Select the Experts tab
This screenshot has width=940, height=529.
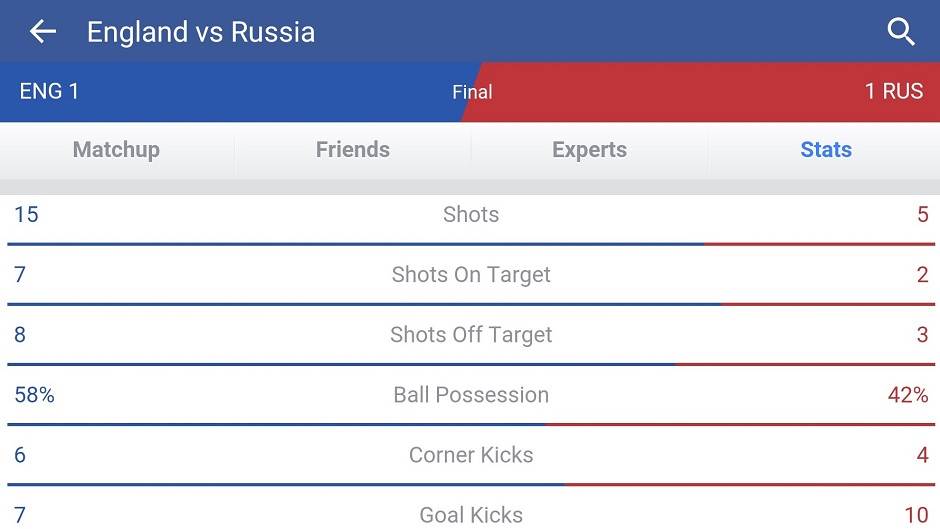pos(589,150)
